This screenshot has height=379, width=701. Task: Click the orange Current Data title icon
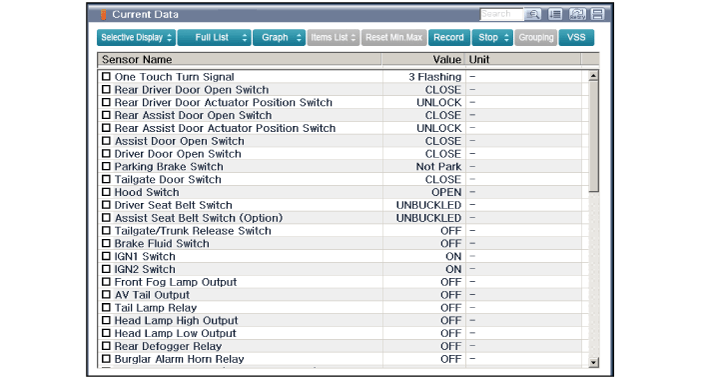[104, 15]
